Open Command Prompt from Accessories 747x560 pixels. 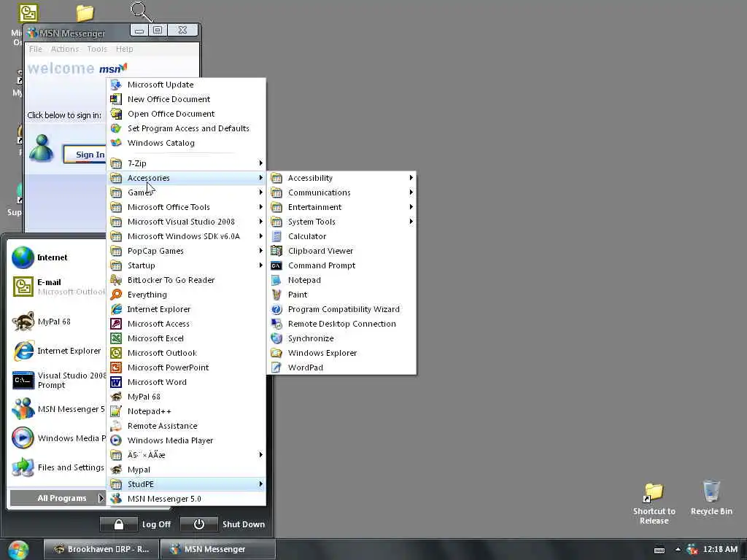[x=341, y=265]
